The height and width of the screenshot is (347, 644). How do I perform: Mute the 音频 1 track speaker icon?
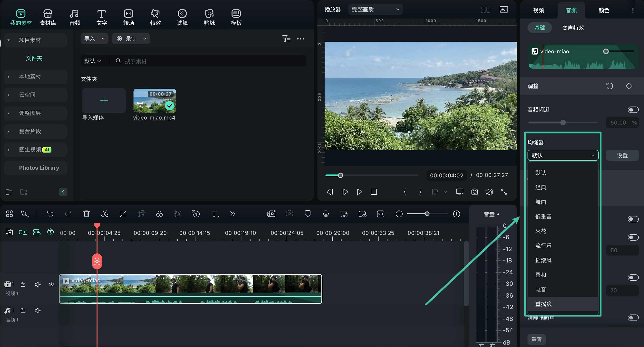(37, 310)
